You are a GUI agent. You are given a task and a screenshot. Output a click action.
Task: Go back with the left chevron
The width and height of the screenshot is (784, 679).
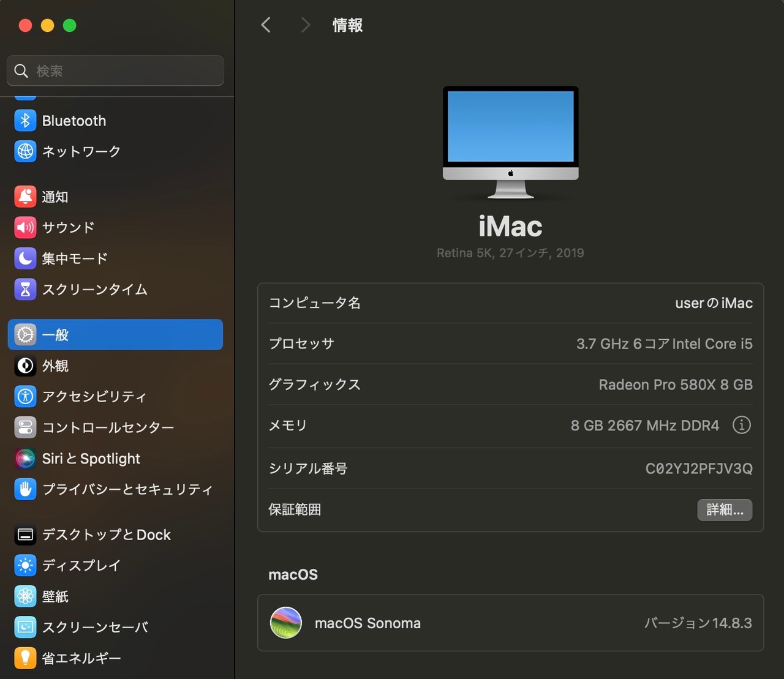pyautogui.click(x=266, y=25)
